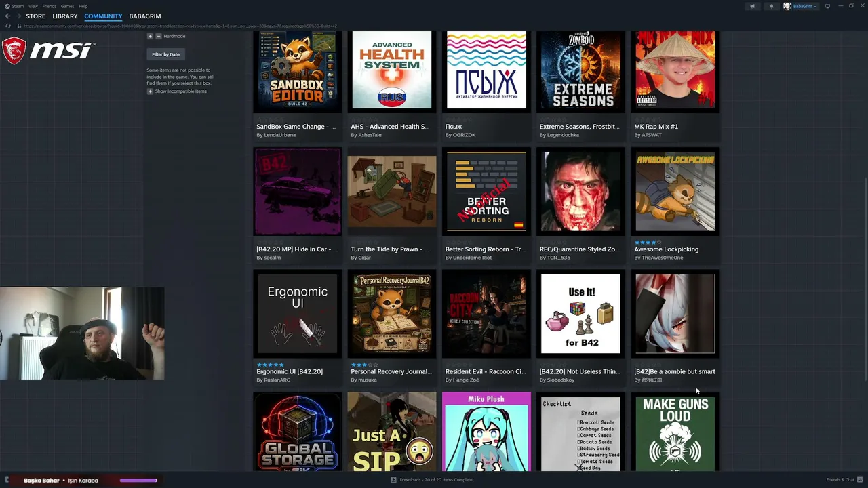
Task: View author LendaUrbana's profile
Action: [279, 135]
